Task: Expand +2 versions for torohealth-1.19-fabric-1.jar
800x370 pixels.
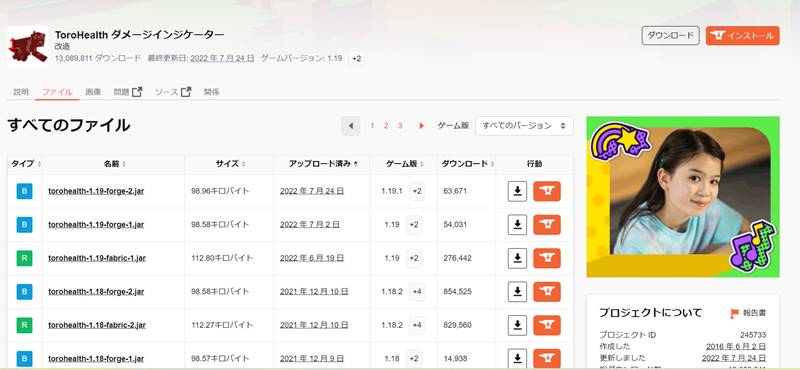Action: point(414,258)
